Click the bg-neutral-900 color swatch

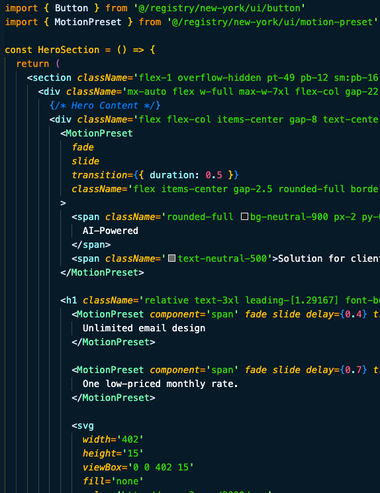point(244,217)
